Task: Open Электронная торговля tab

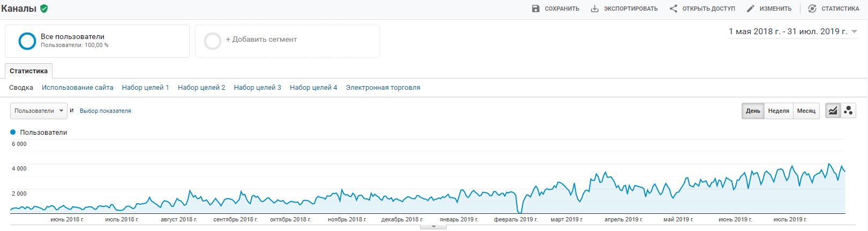Action: point(383,87)
